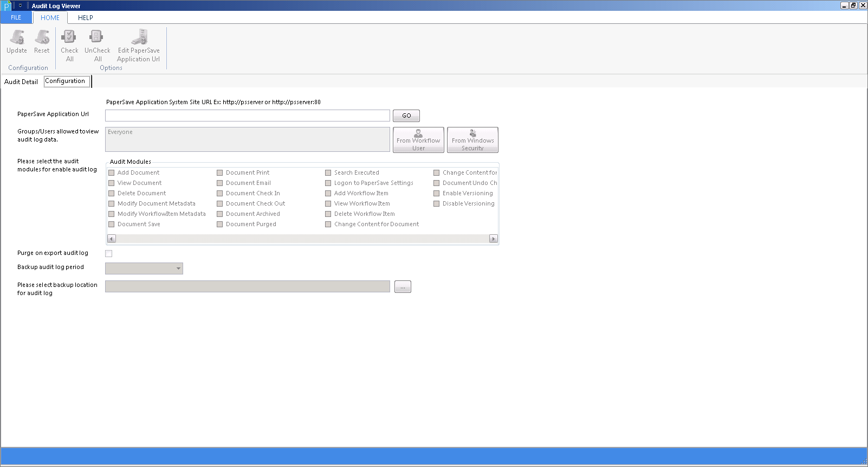Select the Check All ribbon icon
This screenshot has height=467, width=868.
click(x=69, y=46)
